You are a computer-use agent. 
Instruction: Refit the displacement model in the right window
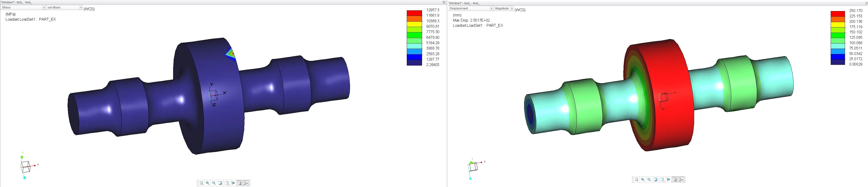(x=636, y=179)
